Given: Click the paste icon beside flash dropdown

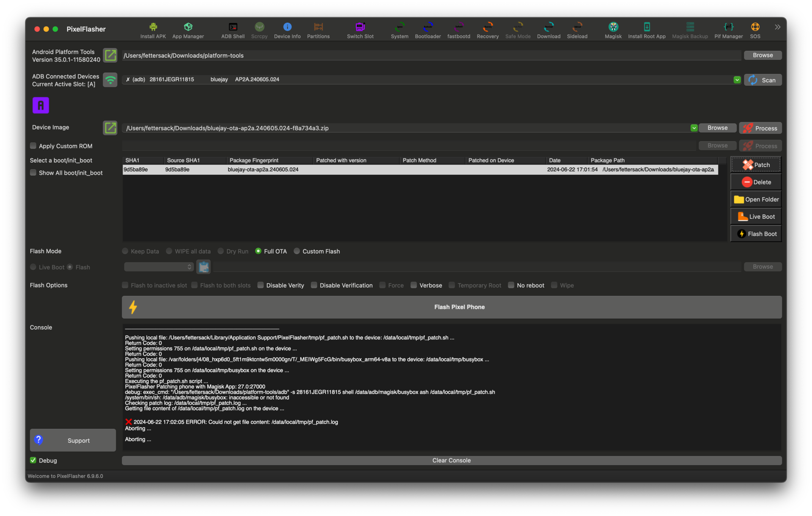Looking at the screenshot, I should point(203,267).
